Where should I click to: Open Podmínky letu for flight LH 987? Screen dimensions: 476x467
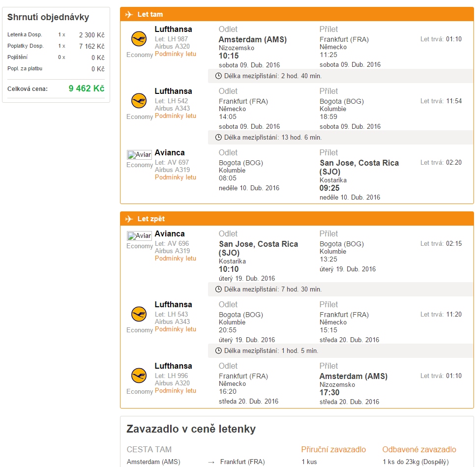point(176,54)
